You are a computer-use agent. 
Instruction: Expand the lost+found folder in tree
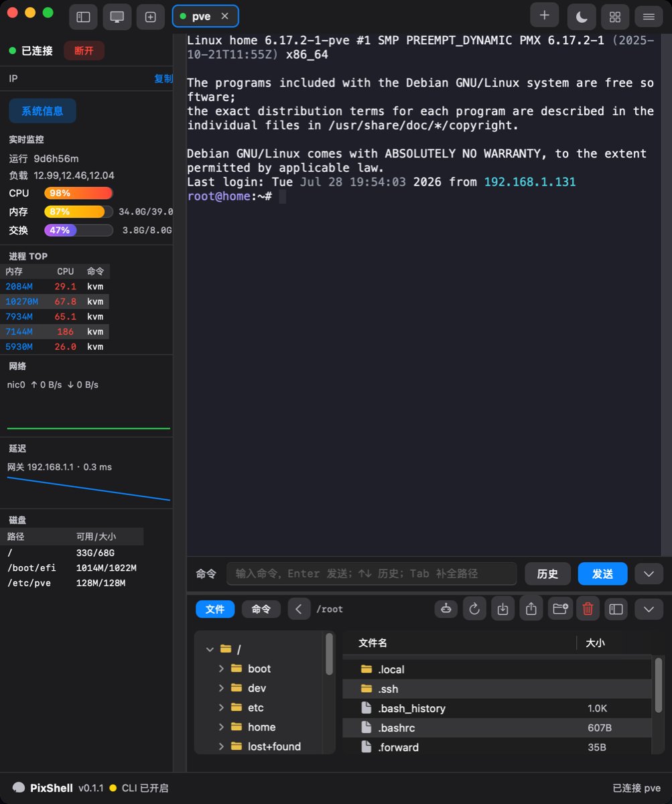click(x=221, y=746)
